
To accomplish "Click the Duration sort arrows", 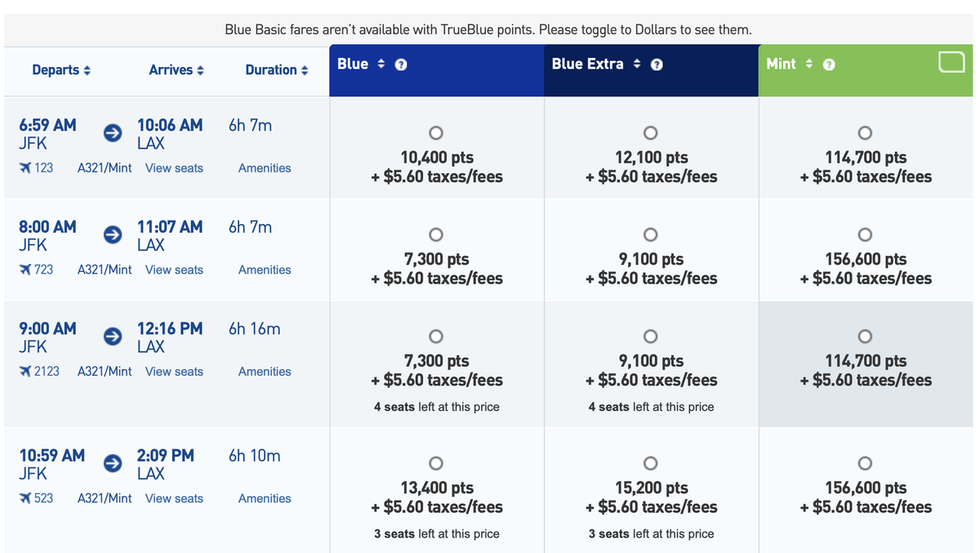I will [306, 70].
